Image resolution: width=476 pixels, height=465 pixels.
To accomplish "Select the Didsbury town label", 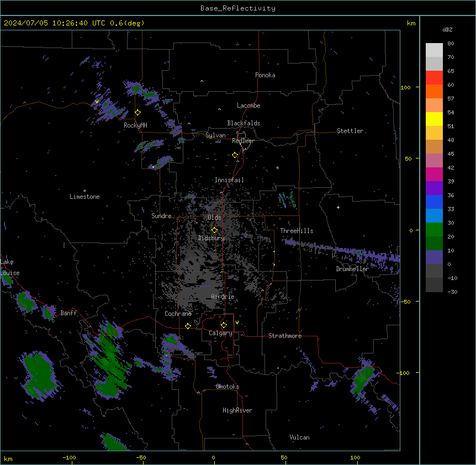I will (211, 238).
